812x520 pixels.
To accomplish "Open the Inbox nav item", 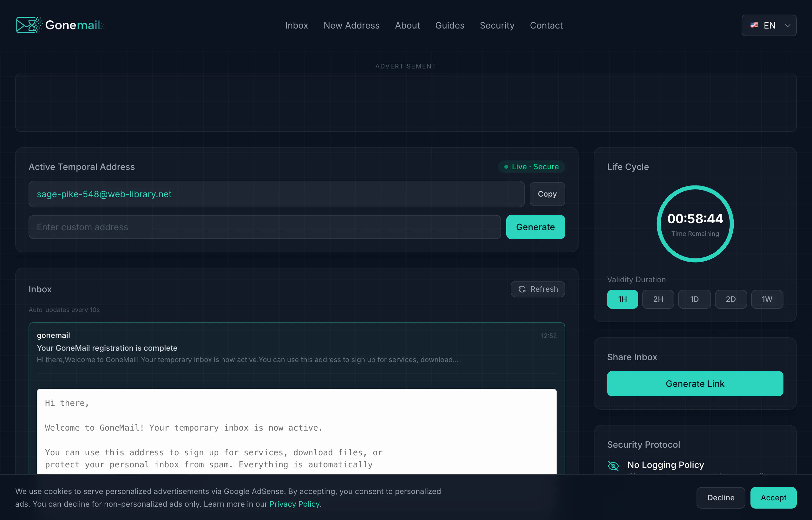I will click(297, 25).
